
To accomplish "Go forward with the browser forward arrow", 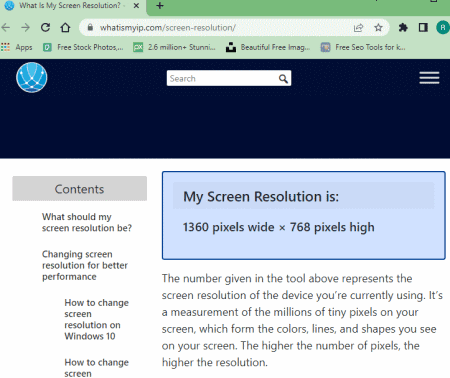I will pos(25,28).
